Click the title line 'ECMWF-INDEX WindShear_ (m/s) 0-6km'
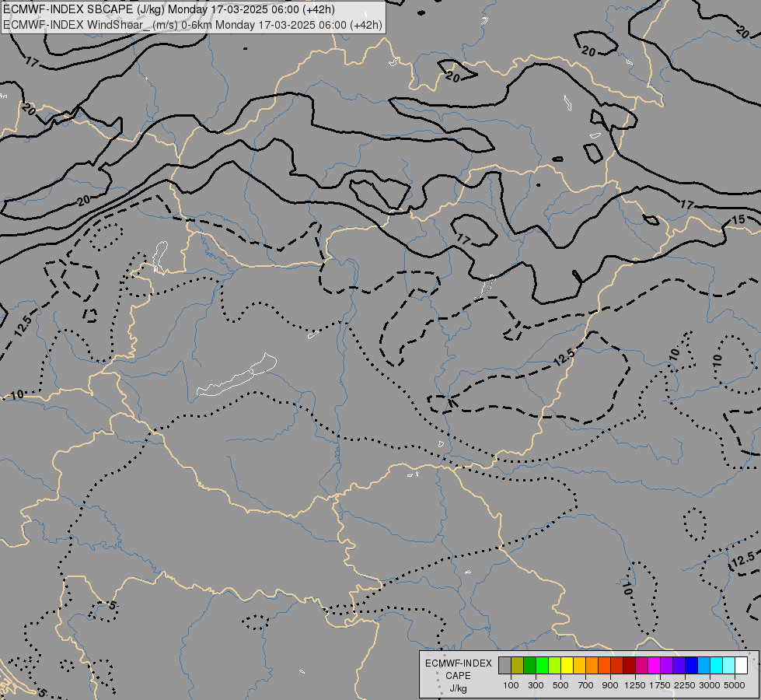Screen dimensions: 761x700 tap(107, 25)
